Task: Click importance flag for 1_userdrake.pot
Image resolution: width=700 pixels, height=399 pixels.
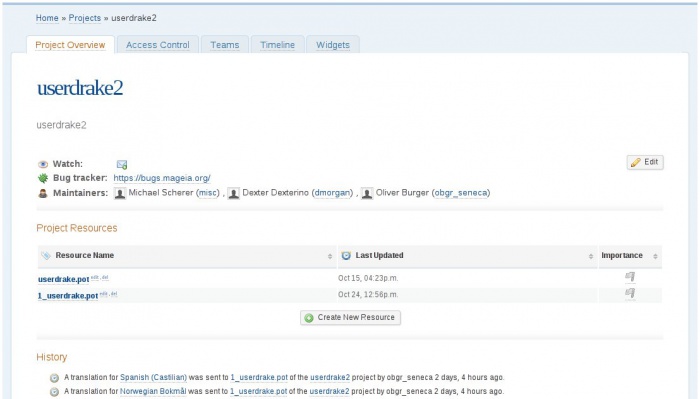Action: 630,294
